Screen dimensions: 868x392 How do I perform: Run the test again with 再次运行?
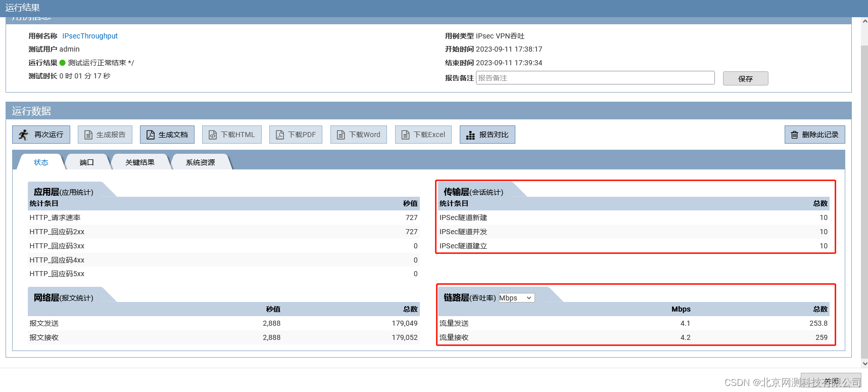coord(41,135)
